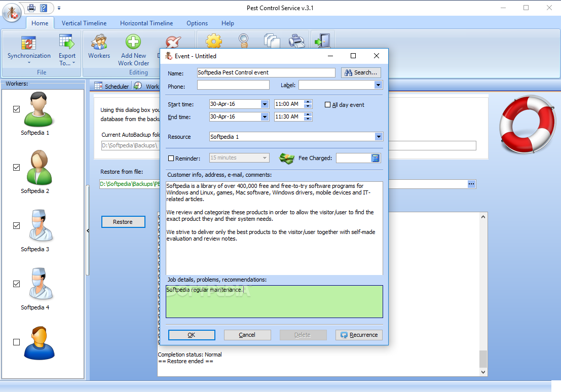This screenshot has width=561, height=392.
Task: Click the exit door icon in ribbon
Action: [x=322, y=41]
